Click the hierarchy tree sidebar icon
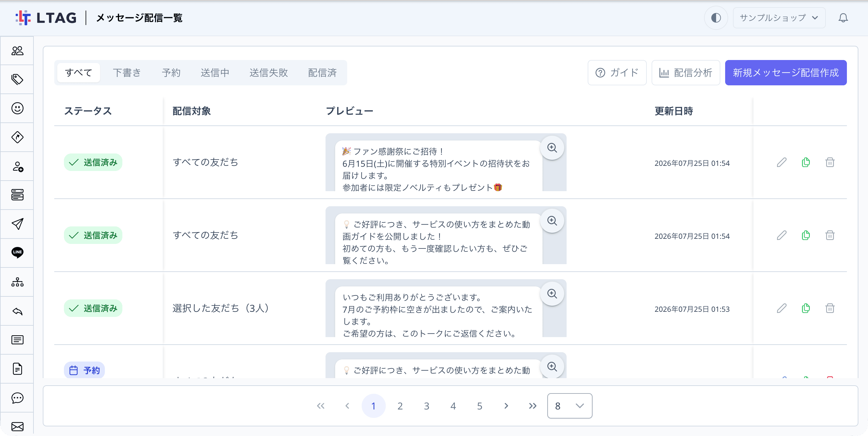The image size is (868, 436). (17, 282)
